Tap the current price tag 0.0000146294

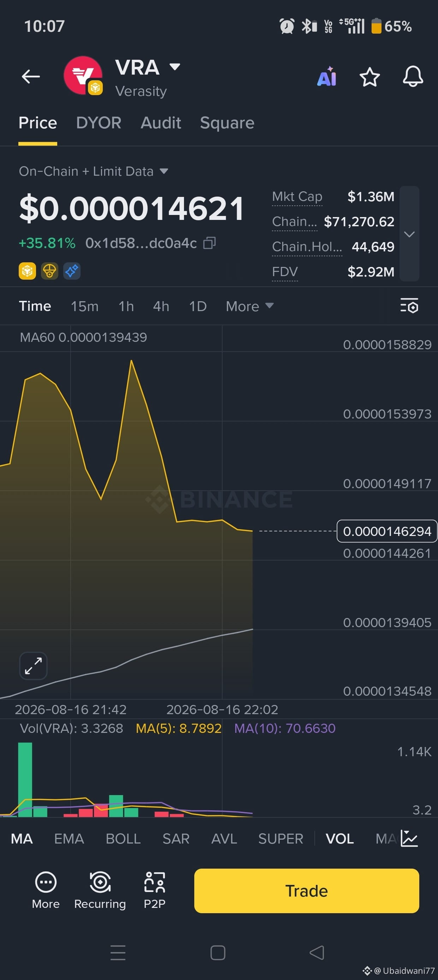click(387, 531)
